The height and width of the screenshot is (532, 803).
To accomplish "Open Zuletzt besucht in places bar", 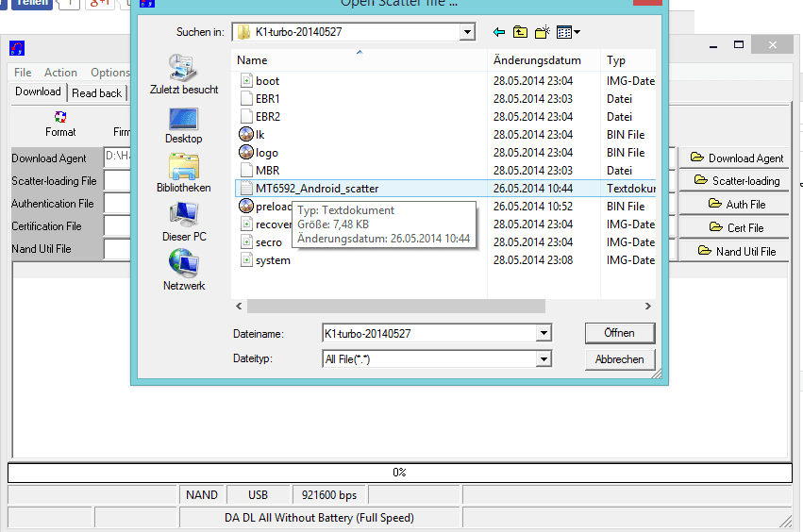I will pyautogui.click(x=184, y=75).
